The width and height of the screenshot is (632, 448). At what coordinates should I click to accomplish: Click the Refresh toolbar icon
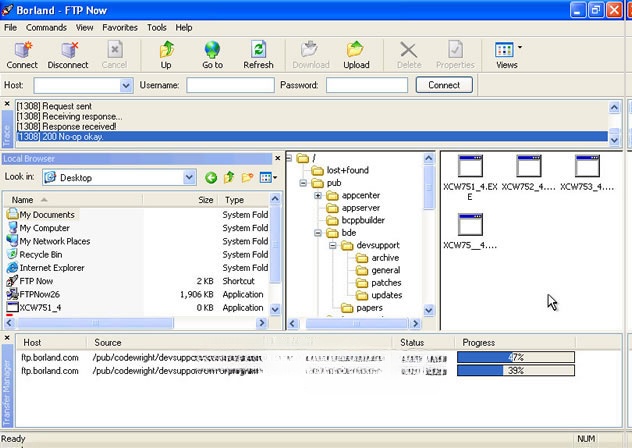[258, 55]
